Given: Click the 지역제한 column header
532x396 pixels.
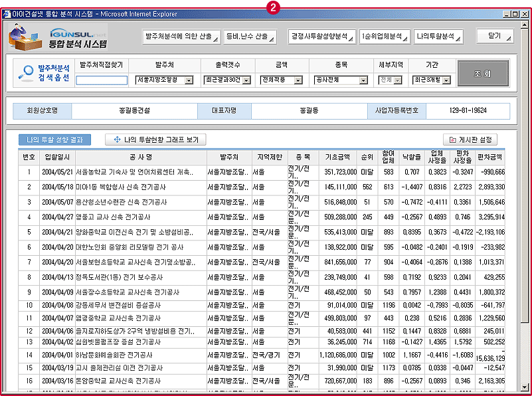Looking at the screenshot, I should pos(270,157).
